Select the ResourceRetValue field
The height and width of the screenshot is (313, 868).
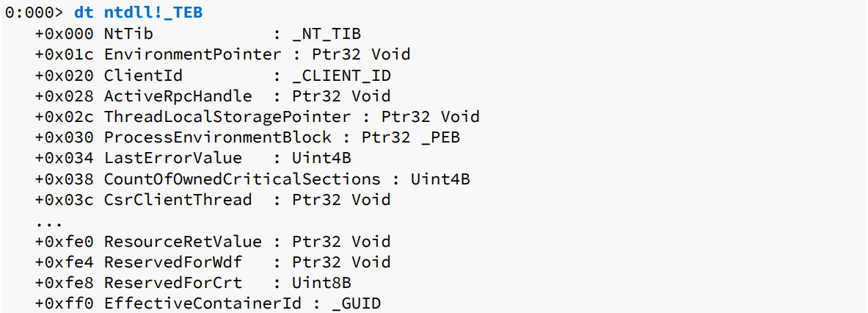(x=183, y=241)
